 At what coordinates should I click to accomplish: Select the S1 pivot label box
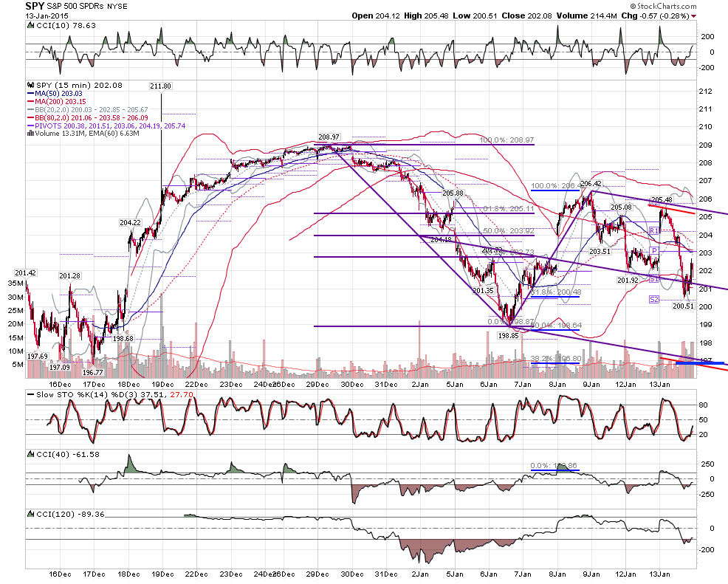click(x=653, y=279)
